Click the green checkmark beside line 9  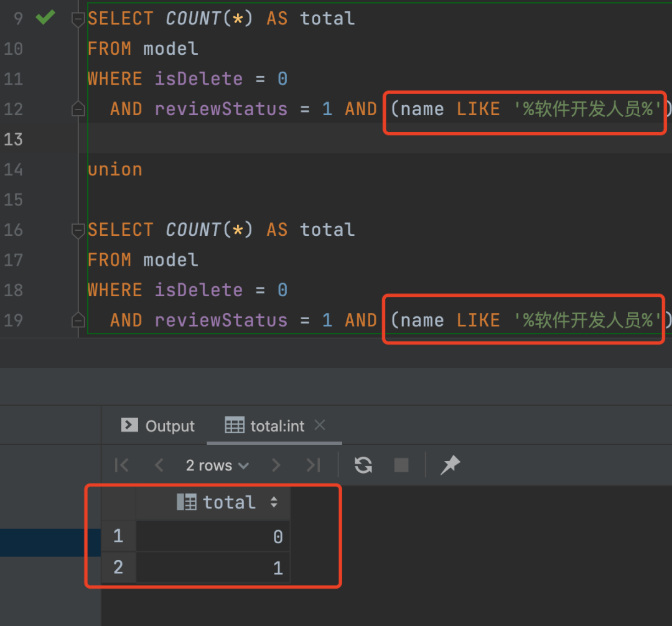[45, 18]
